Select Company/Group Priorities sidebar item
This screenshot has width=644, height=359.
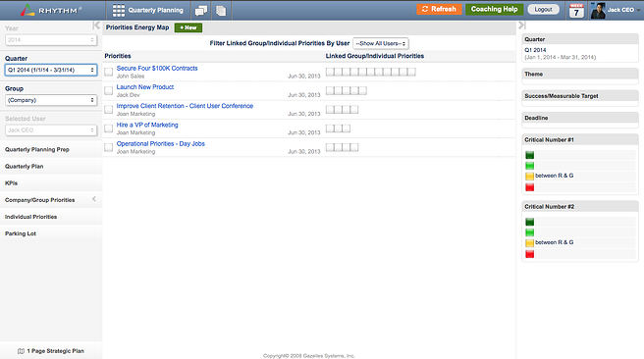pos(51,200)
